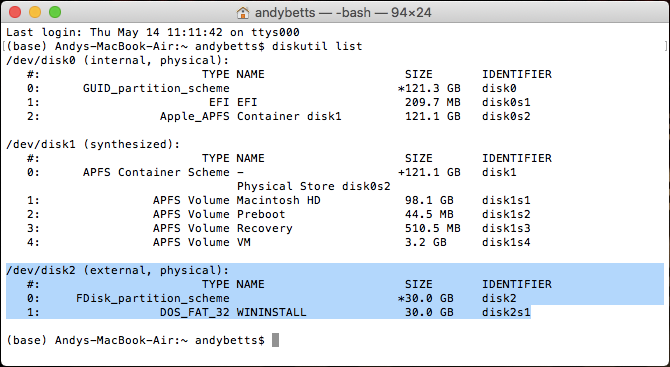Click the '98.1 GB' size value
670x367 pixels.
point(429,200)
